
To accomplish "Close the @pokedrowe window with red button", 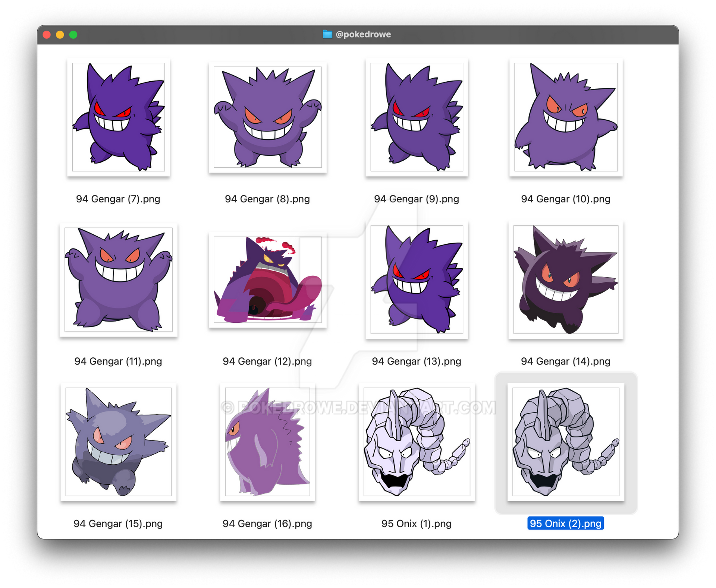I will [47, 35].
